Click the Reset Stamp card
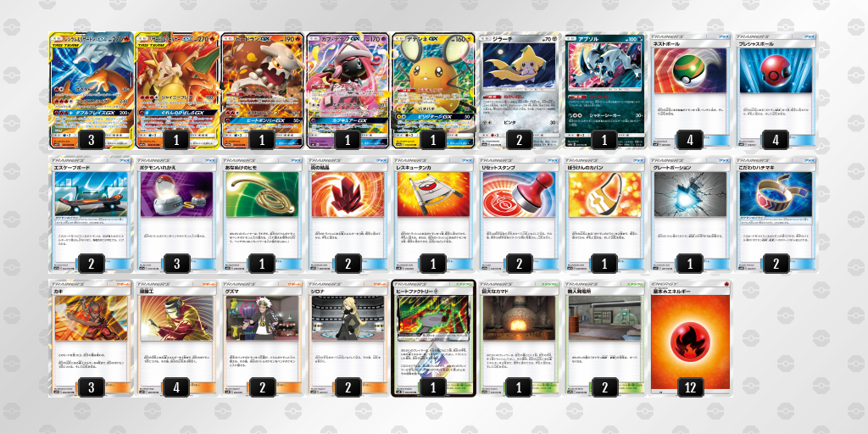The height and width of the screenshot is (434, 868). coord(520,214)
